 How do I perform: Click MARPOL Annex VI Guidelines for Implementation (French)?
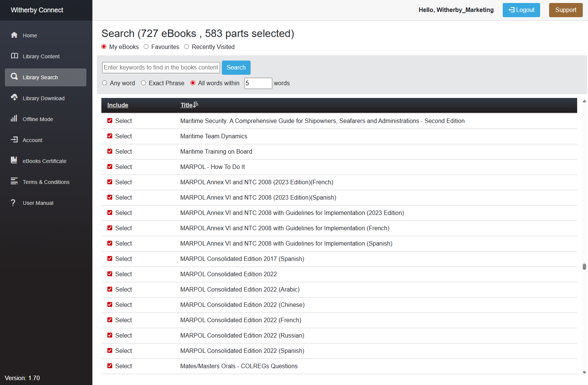click(285, 228)
